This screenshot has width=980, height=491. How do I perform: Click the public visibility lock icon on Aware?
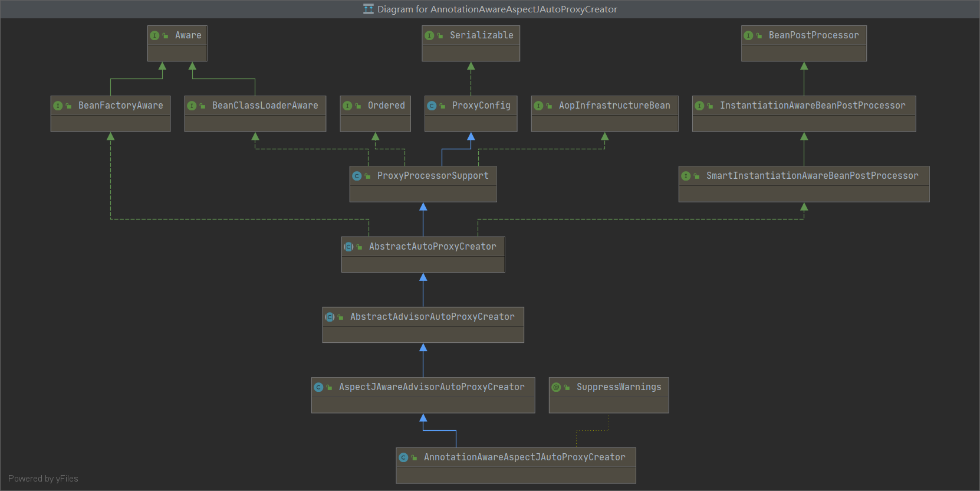point(166,36)
